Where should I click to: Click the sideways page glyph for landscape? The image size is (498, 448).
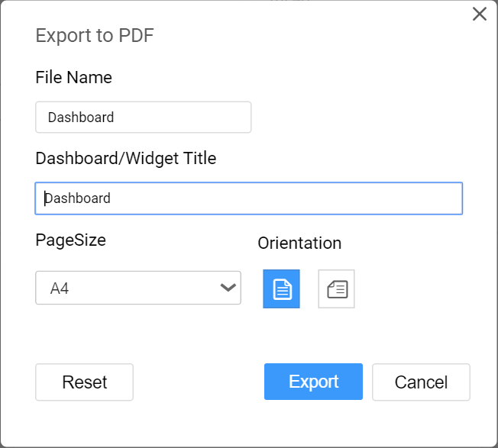pos(338,289)
